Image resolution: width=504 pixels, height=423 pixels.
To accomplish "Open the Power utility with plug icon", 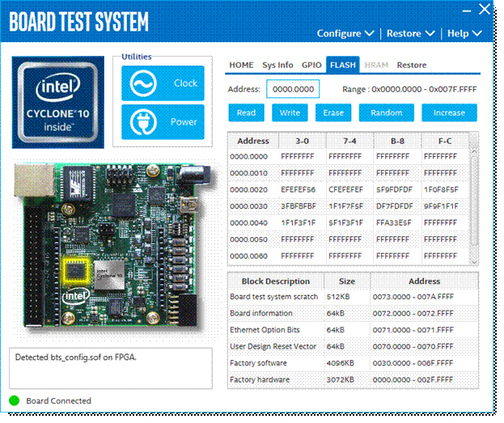I will pos(163,122).
